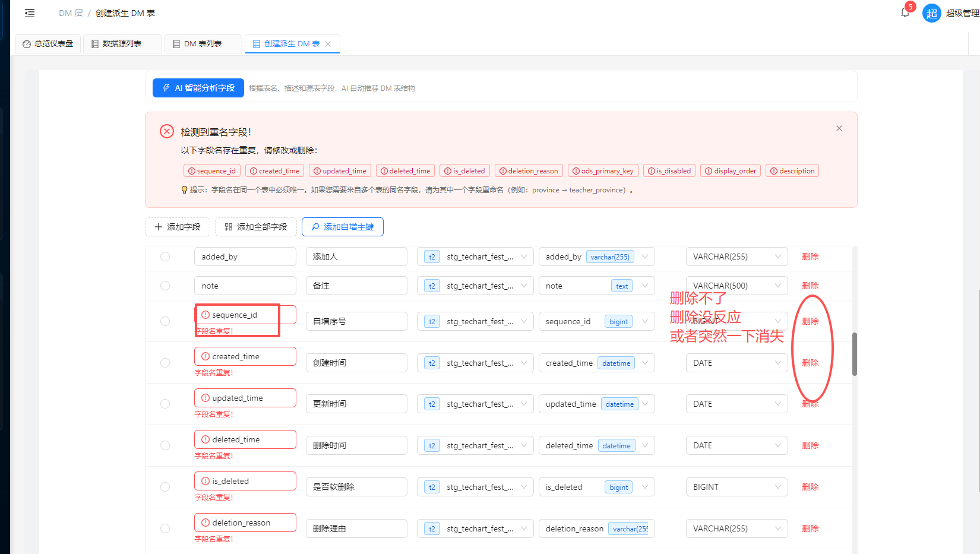The width and height of the screenshot is (980, 554).
Task: Click the 添加自增主键 button
Action: tap(342, 227)
